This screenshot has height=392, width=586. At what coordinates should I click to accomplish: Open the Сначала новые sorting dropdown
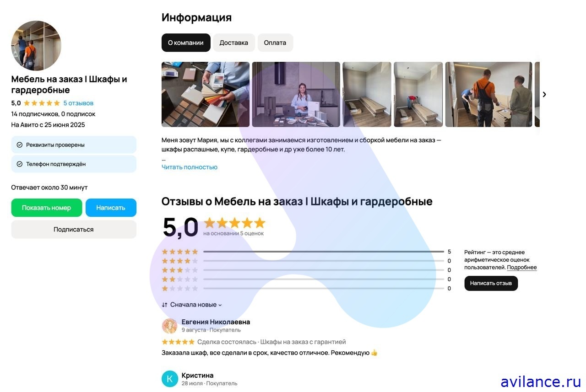click(x=192, y=305)
